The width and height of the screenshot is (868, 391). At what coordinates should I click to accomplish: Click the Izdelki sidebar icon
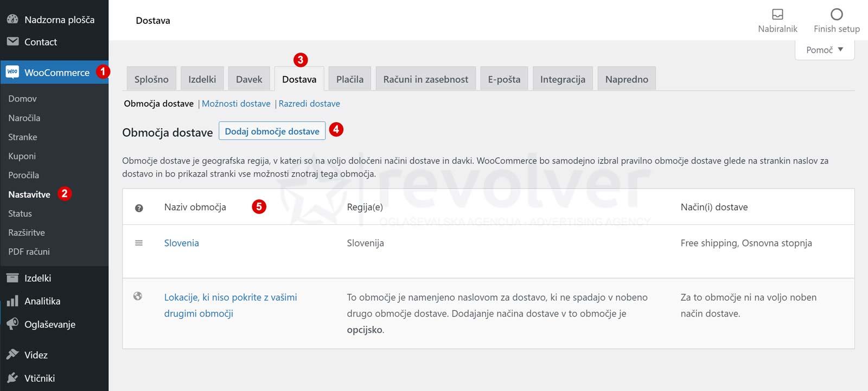click(x=12, y=278)
